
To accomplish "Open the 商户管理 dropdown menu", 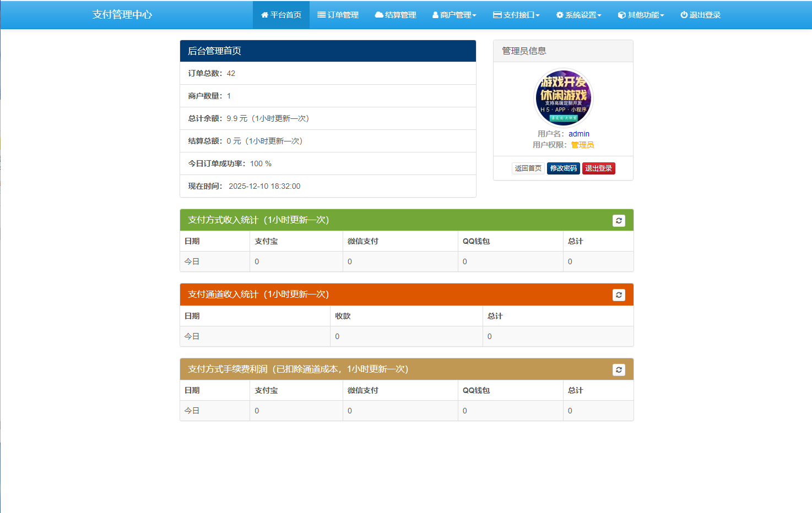I will [454, 15].
